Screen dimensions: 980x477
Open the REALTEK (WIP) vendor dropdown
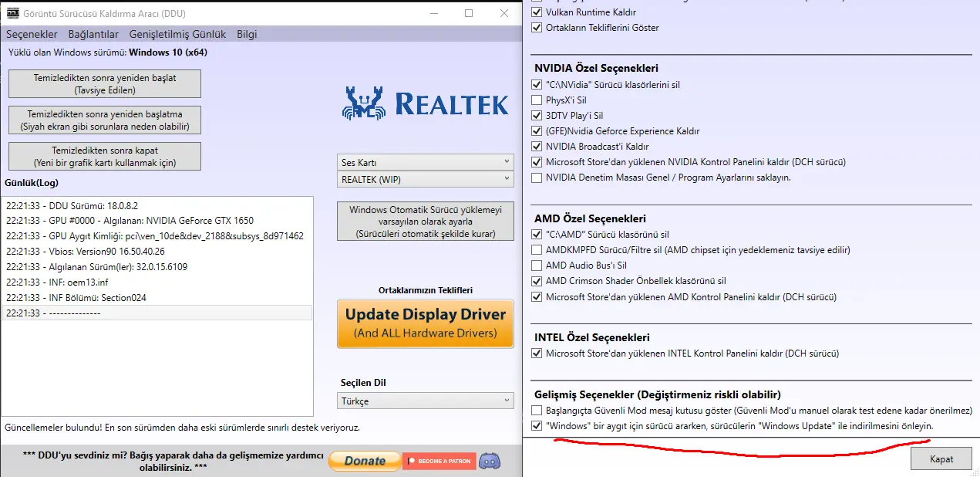coord(426,179)
